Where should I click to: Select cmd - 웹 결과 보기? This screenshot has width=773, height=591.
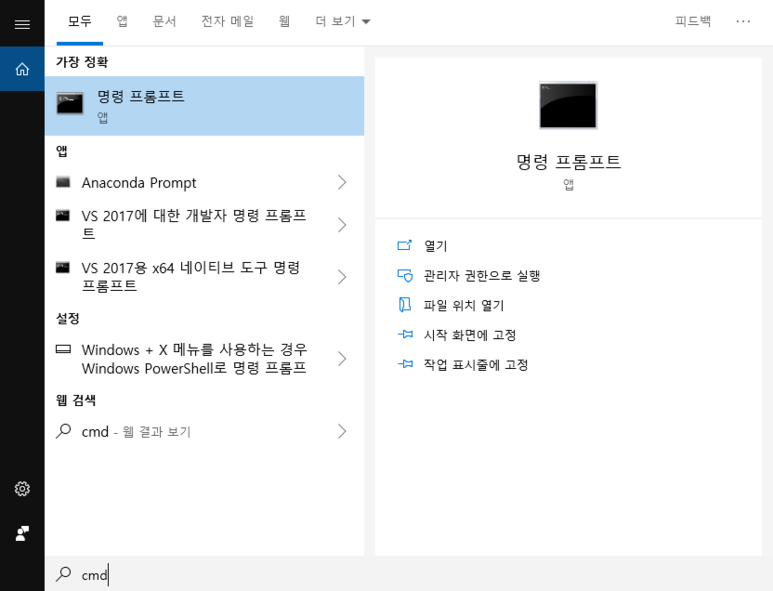(x=205, y=431)
